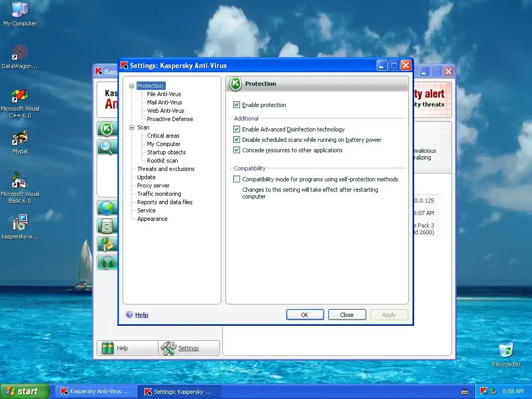Click the green Protection shield icon in main window
Screen dimensions: 532x399
(107, 129)
